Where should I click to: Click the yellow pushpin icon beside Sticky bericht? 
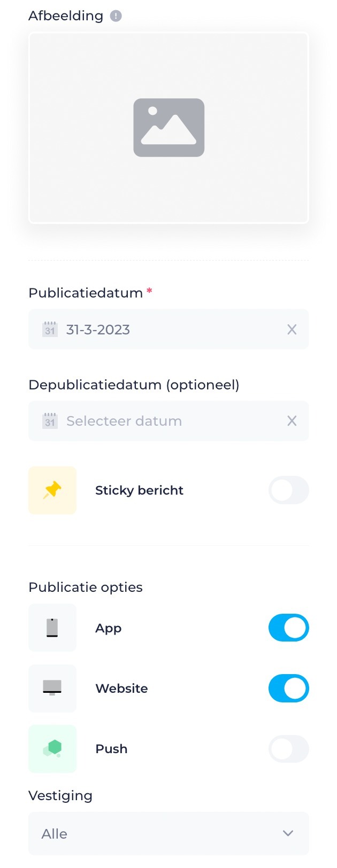52,490
